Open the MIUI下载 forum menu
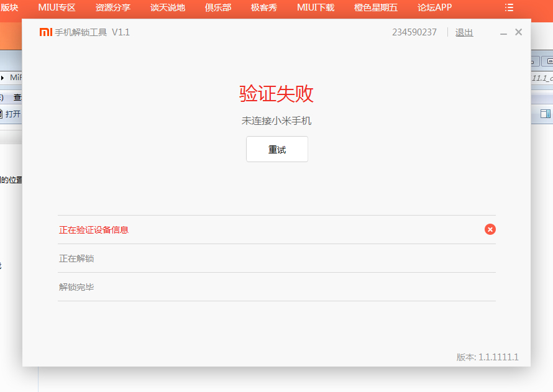 [315, 7]
